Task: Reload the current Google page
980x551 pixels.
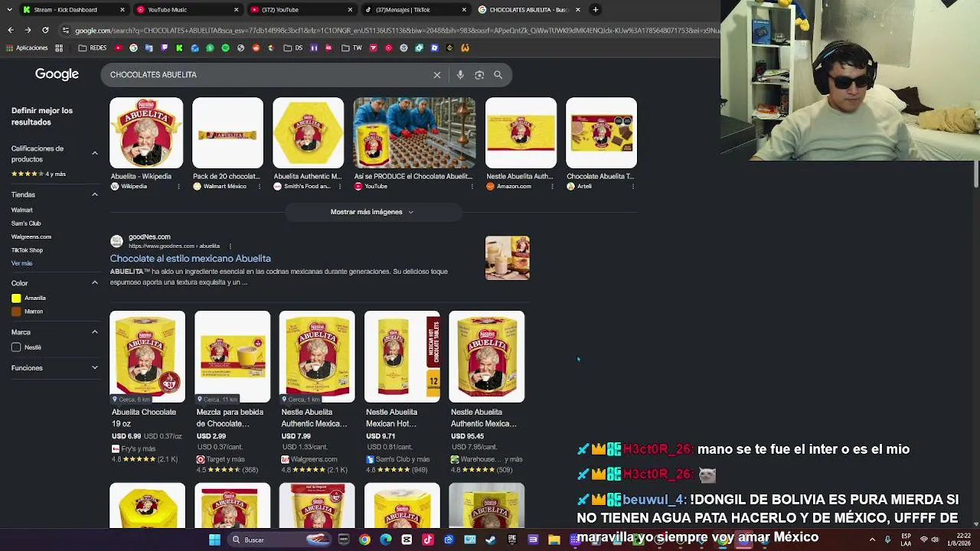Action: pyautogui.click(x=45, y=30)
